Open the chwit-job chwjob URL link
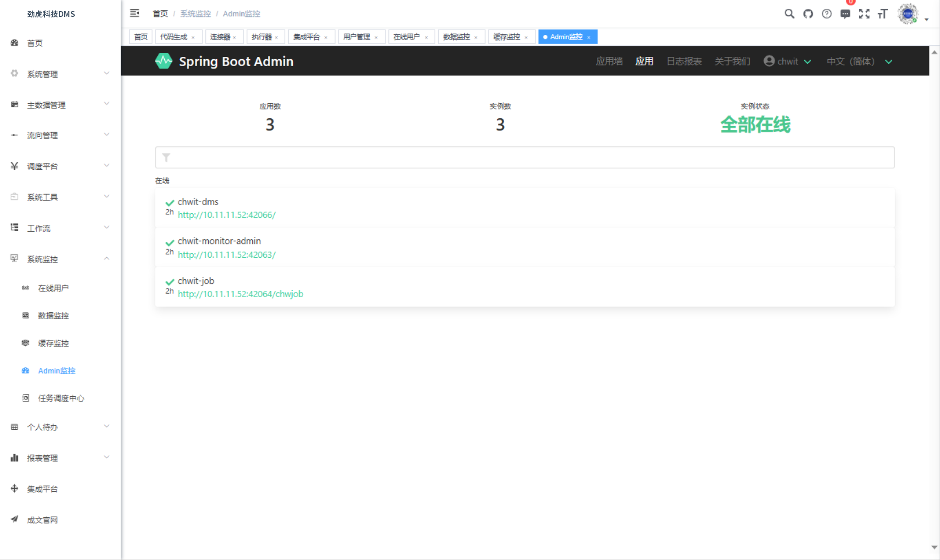The image size is (940, 560). coord(240,294)
